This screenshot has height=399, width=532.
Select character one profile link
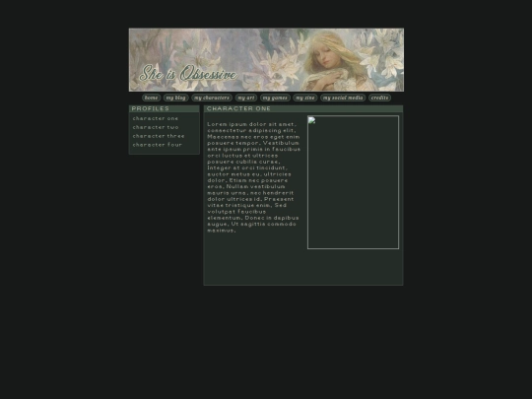(156, 118)
